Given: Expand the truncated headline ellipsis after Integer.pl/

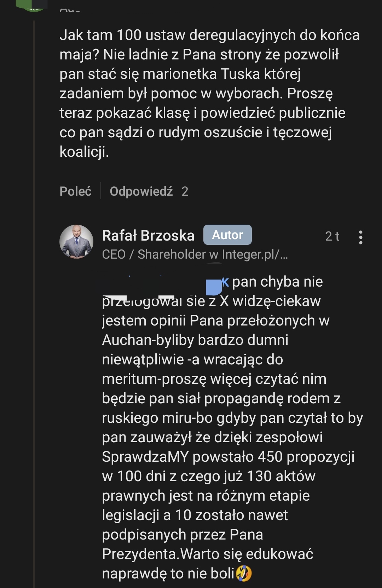Looking at the screenshot, I should 284,255.
